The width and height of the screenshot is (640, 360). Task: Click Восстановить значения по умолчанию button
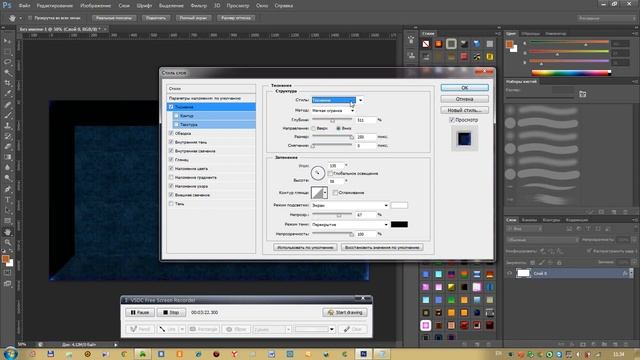pyautogui.click(x=382, y=247)
